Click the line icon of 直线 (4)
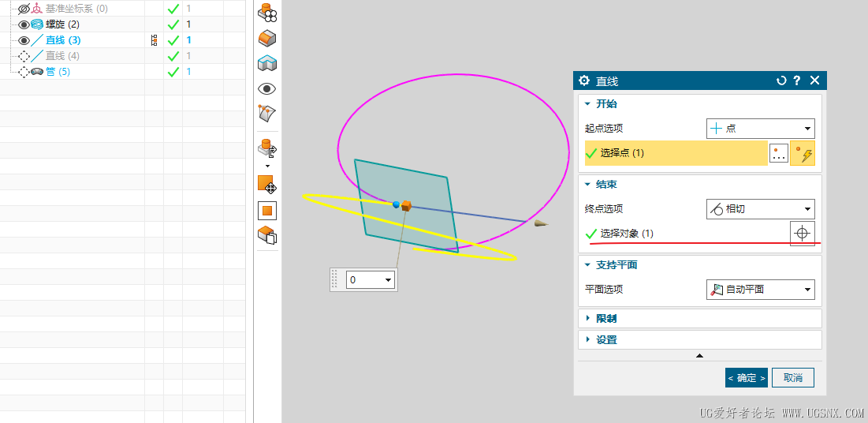The width and height of the screenshot is (868, 423). point(37,55)
